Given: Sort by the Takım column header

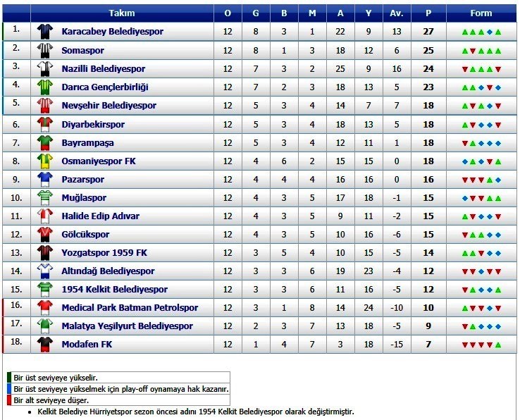Looking at the screenshot, I should (122, 13).
